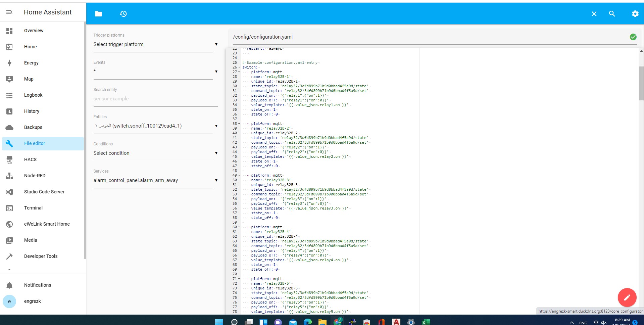The image size is (644, 325).
Task: Open Notifications bell in sidebar
Action: 9,285
